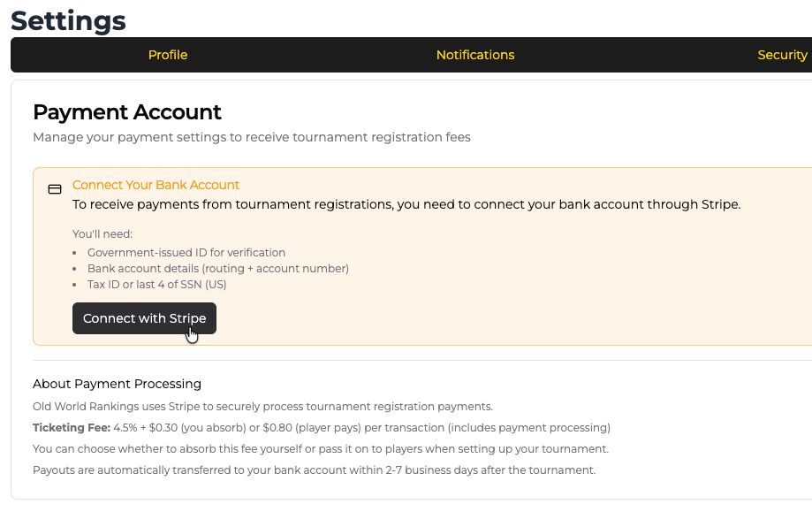Click the Settings page title
Image resolution: width=812 pixels, height=527 pixels.
click(x=67, y=20)
